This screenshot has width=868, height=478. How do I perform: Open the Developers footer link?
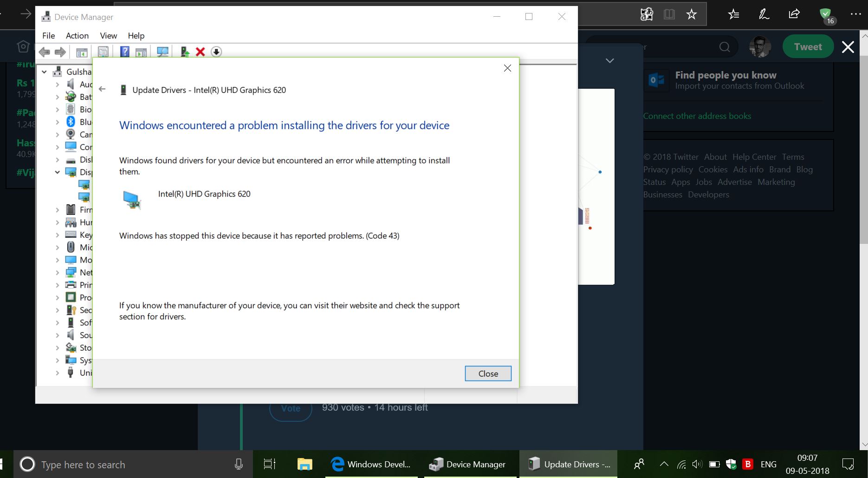[708, 195]
